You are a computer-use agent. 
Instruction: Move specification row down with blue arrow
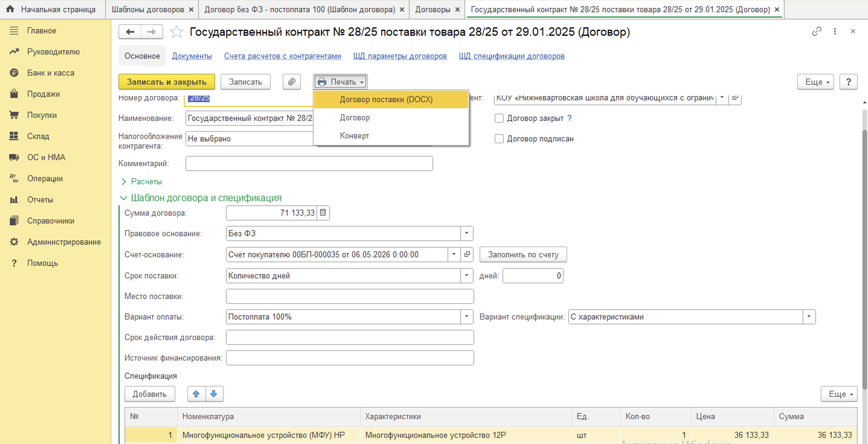click(214, 394)
